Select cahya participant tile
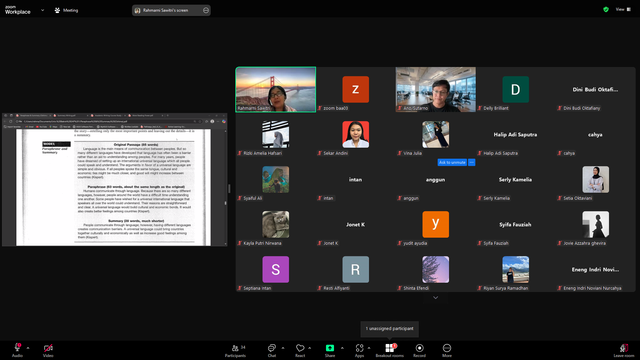Screen dimensions: 640x360 point(596,135)
